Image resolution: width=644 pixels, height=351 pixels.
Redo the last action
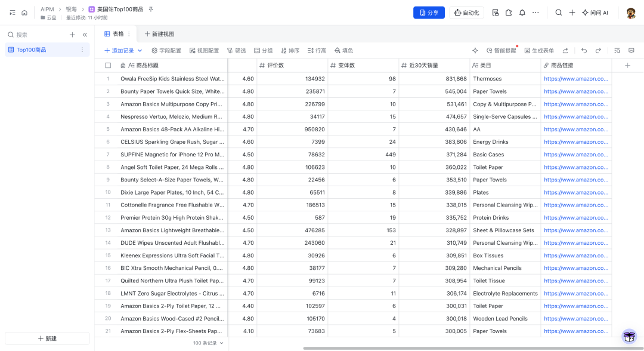598,51
